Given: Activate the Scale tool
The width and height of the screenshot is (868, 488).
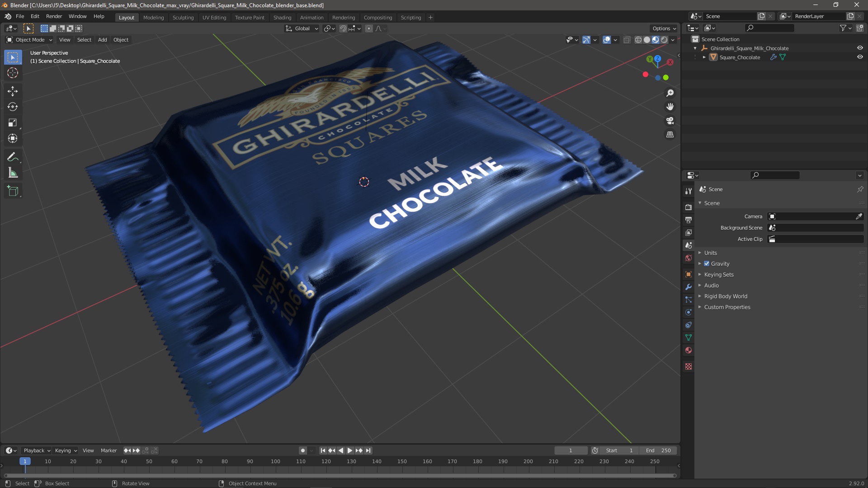Looking at the screenshot, I should coord(13,123).
